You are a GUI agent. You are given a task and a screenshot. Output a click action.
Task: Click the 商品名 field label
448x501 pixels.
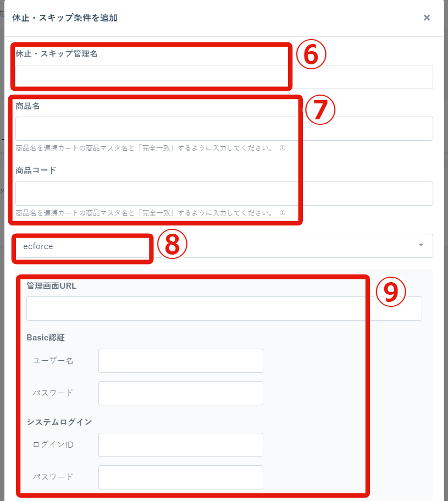click(28, 106)
